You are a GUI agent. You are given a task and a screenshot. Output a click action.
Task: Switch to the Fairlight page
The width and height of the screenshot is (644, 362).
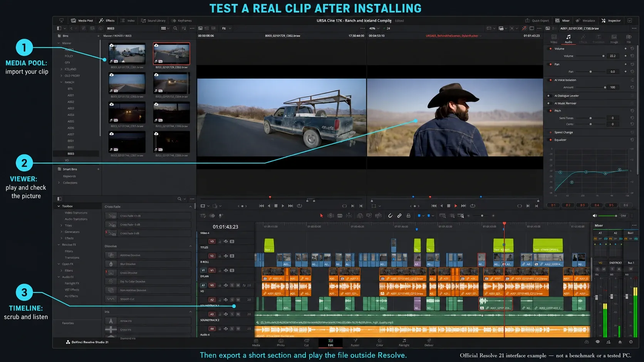(x=404, y=342)
